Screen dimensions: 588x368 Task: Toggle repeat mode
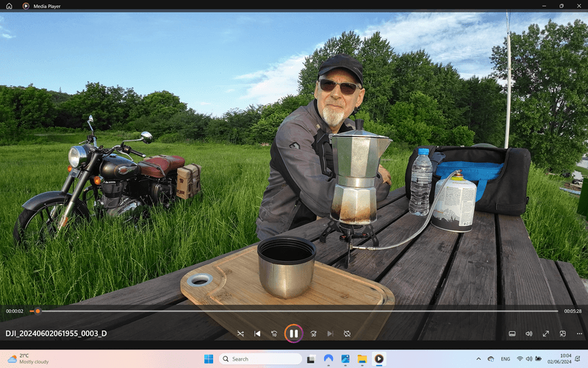347,333
